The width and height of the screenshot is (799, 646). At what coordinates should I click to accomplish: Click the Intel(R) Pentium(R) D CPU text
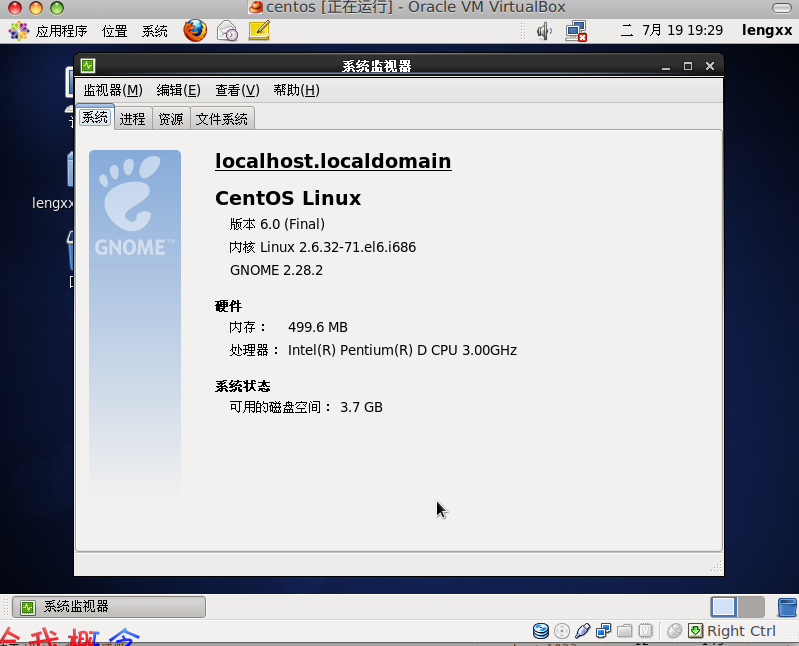[x=402, y=350]
